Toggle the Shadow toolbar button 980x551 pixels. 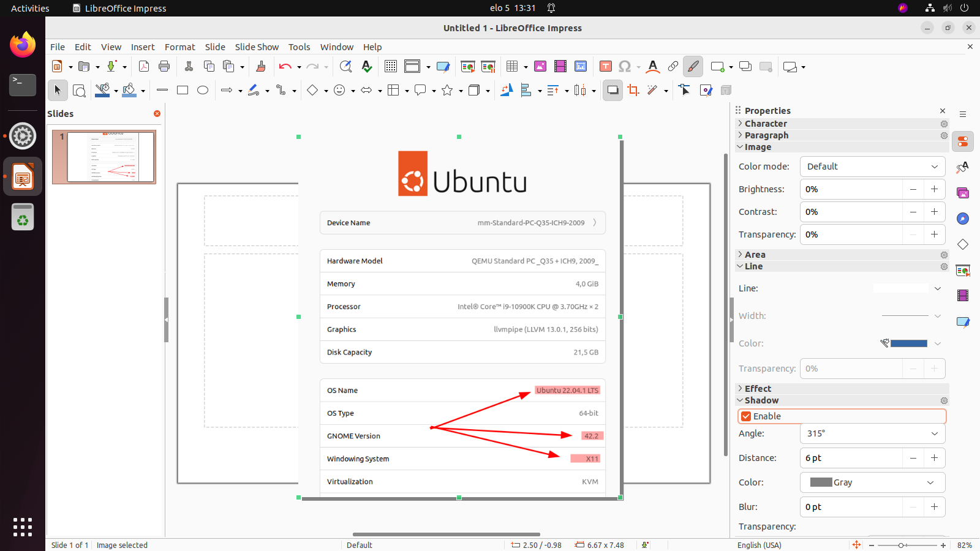(612, 91)
